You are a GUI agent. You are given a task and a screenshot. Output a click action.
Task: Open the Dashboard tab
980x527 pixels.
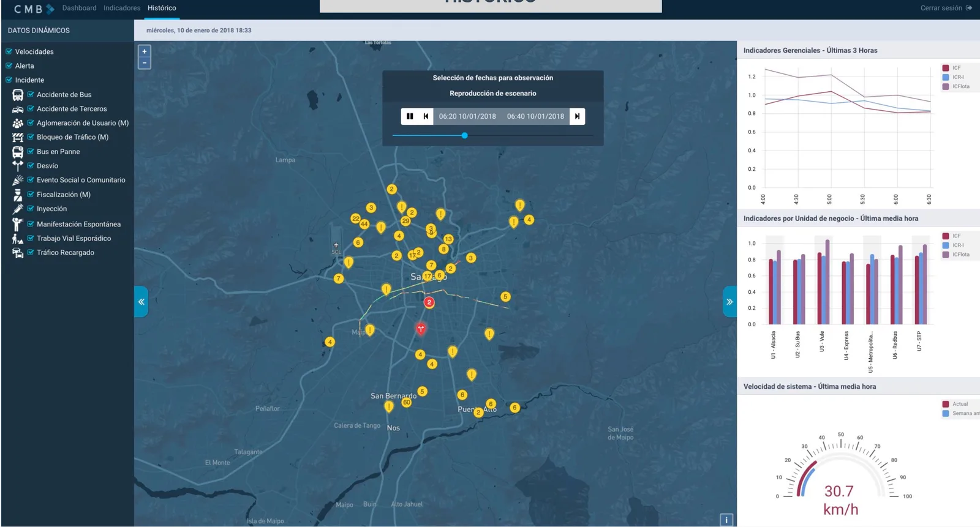pos(79,8)
